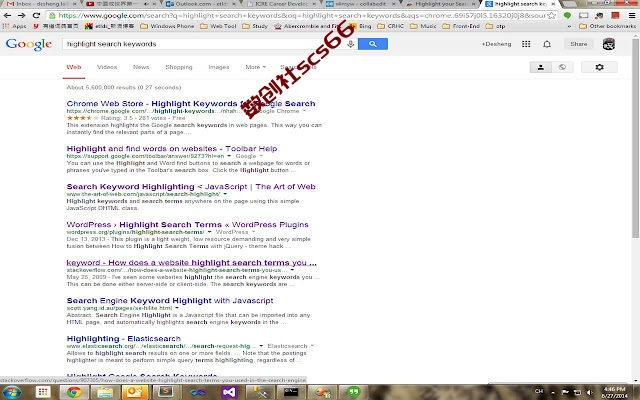Switch to the Outlook.com browser tab
Viewport: 640px width, 400px height.
pyautogui.click(x=200, y=4)
